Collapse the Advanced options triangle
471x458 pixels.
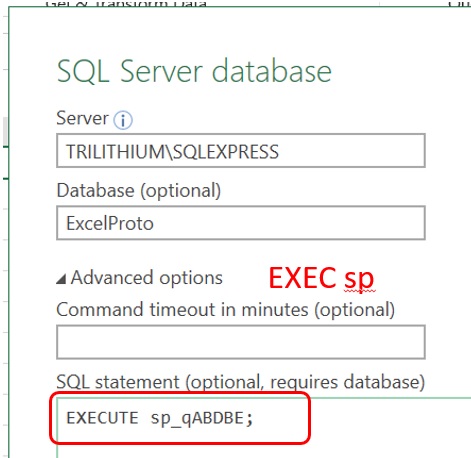tap(61, 279)
